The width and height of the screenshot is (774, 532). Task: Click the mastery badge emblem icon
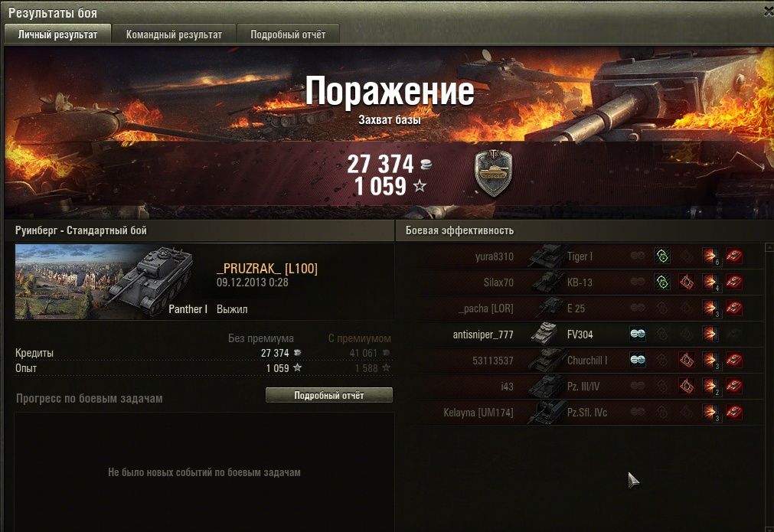coord(493,173)
